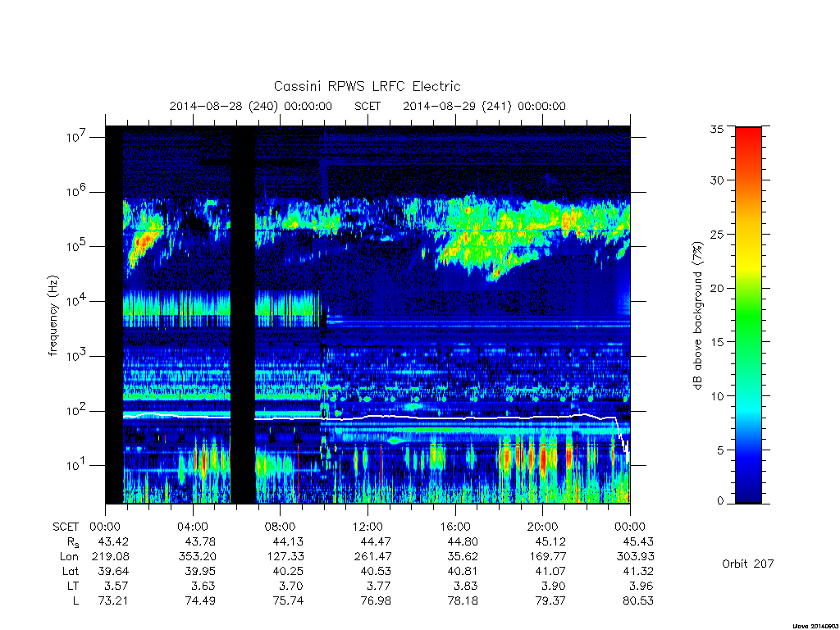Click the Lon value '353.20'

coord(197,557)
